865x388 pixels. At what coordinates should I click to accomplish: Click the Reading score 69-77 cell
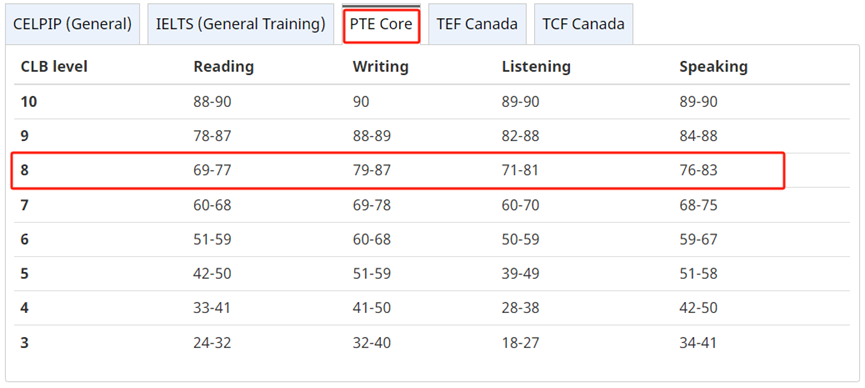coord(212,171)
